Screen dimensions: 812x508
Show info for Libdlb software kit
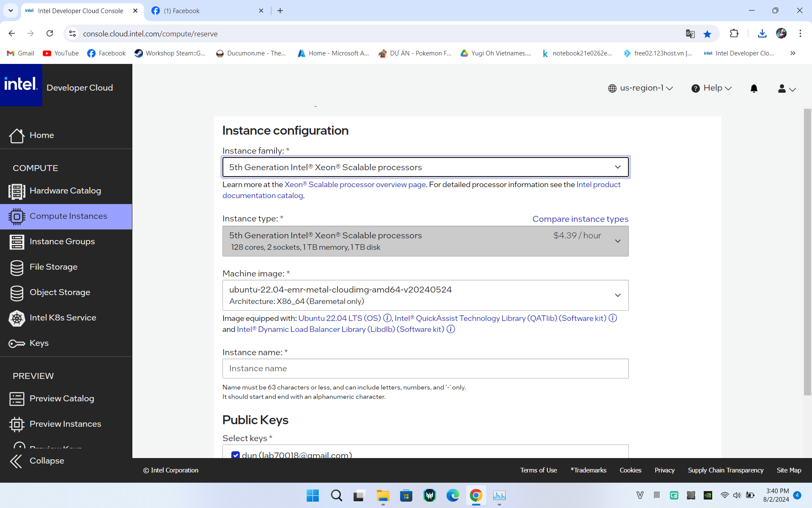tap(451, 329)
